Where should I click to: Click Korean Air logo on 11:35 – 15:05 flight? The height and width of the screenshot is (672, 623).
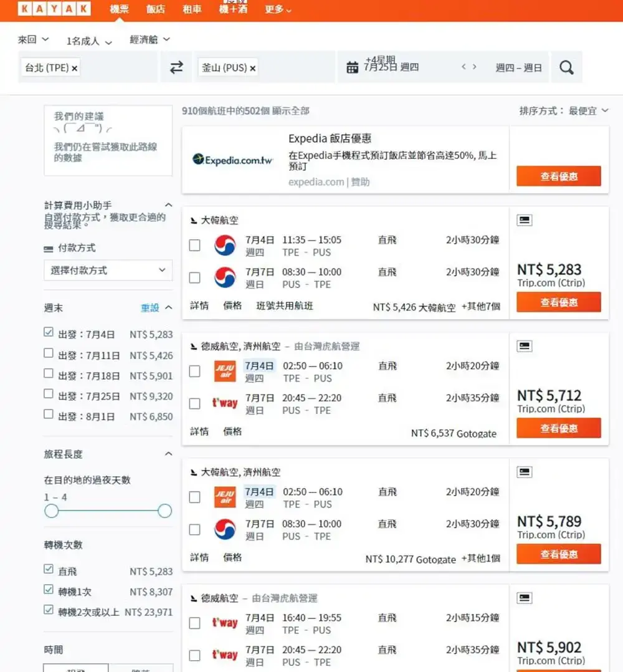[225, 245]
